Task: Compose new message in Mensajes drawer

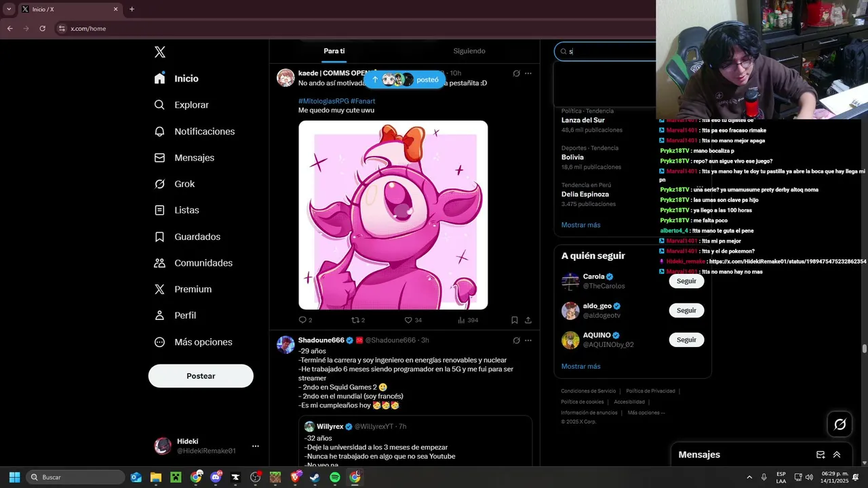Action: [x=821, y=455]
